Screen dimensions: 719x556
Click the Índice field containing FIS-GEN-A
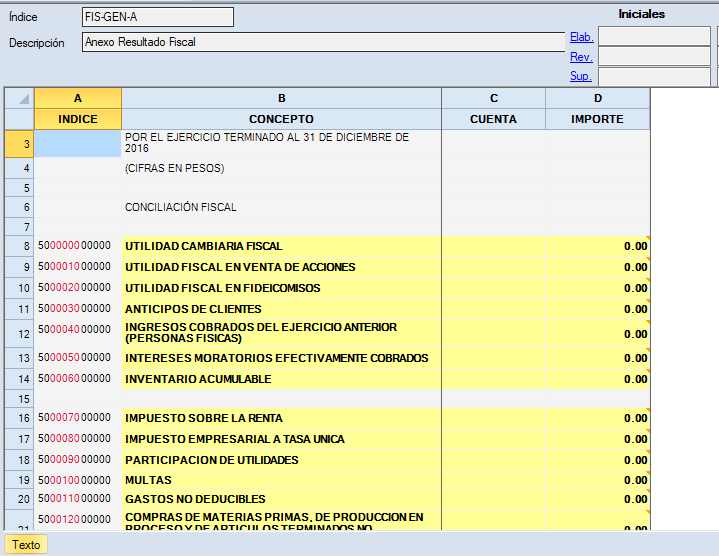point(157,17)
